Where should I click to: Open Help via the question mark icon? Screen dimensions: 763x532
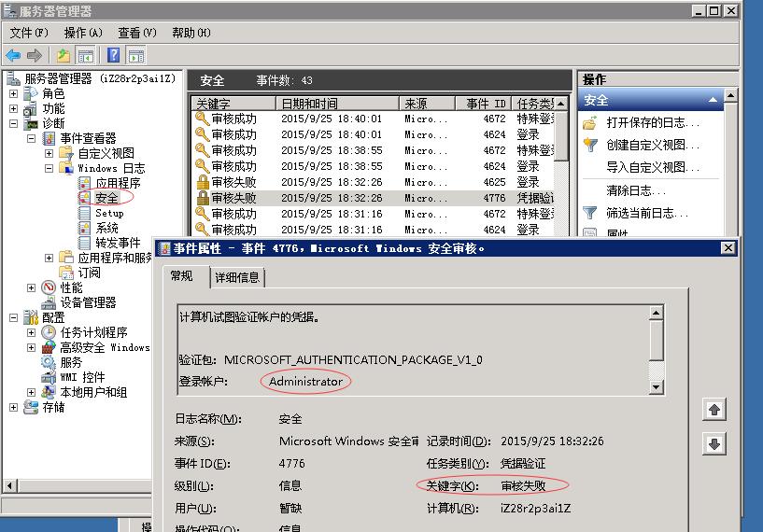pyautogui.click(x=113, y=55)
